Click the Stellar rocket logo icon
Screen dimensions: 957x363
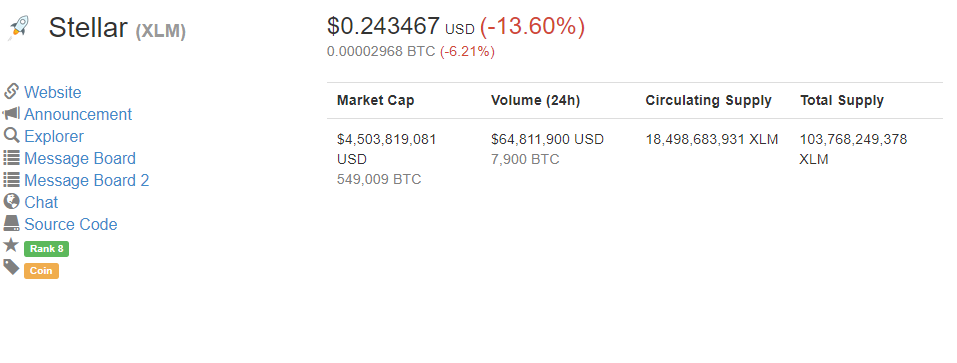tap(18, 28)
